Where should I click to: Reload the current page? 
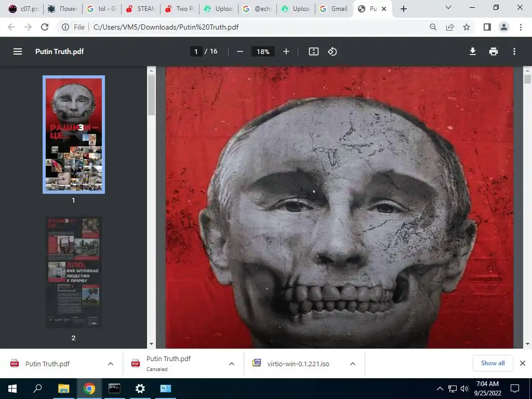pyautogui.click(x=45, y=27)
